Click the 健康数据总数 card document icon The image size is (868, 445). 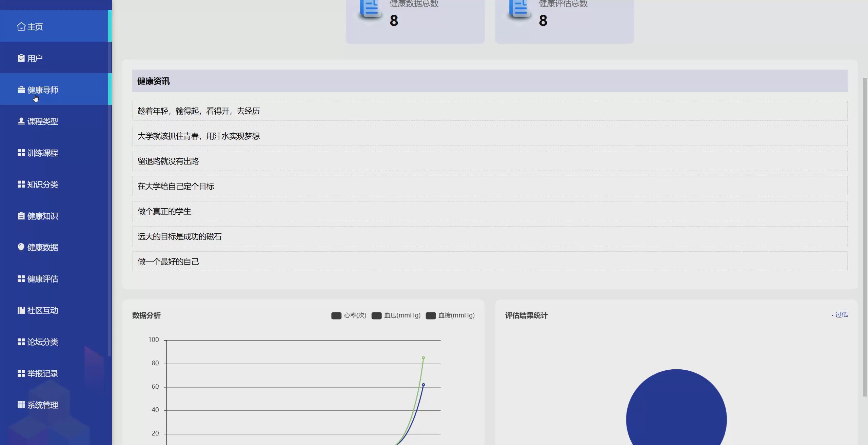click(x=371, y=10)
